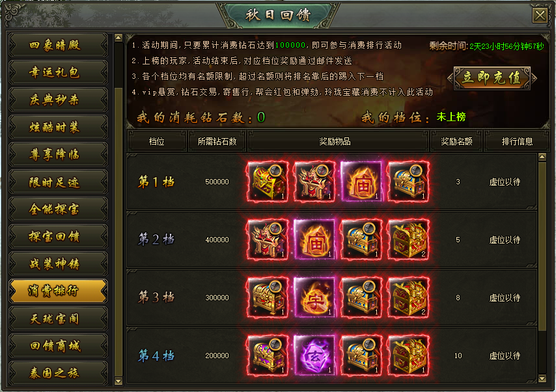This screenshot has height=392, width=556.
Task: Select the red dragon chest in 第2档 row
Action: (408, 240)
